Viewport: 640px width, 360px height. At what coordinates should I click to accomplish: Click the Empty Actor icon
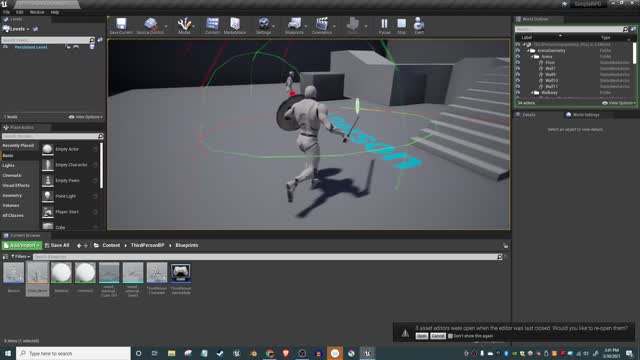pyautogui.click(x=47, y=149)
